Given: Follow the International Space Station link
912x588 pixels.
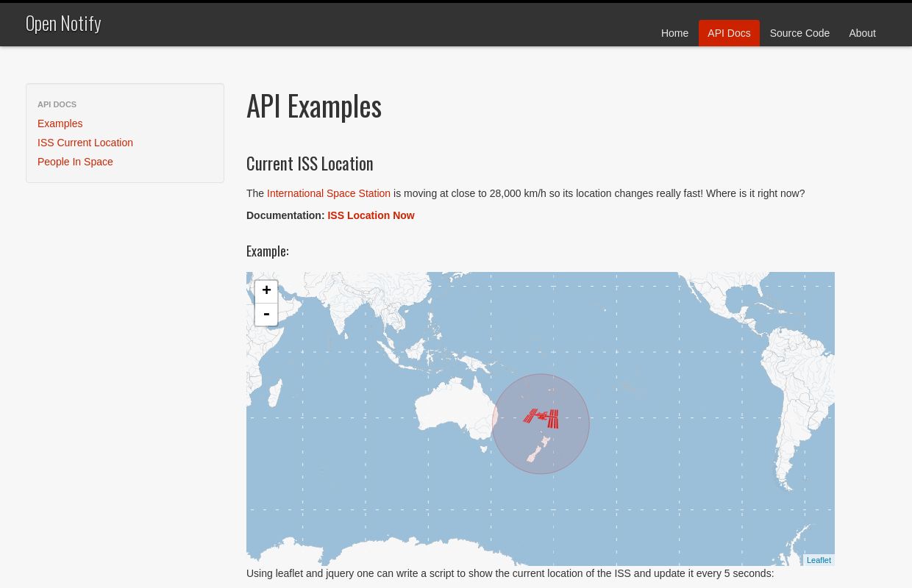Looking at the screenshot, I should [x=329, y=193].
